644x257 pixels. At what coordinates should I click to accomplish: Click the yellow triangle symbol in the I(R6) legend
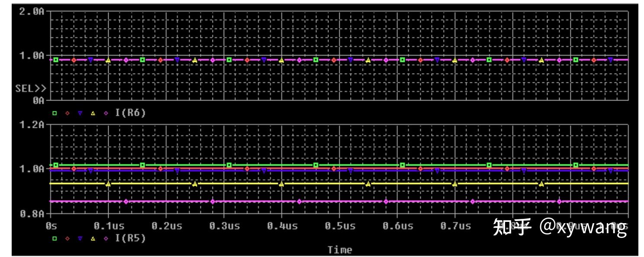(x=93, y=113)
